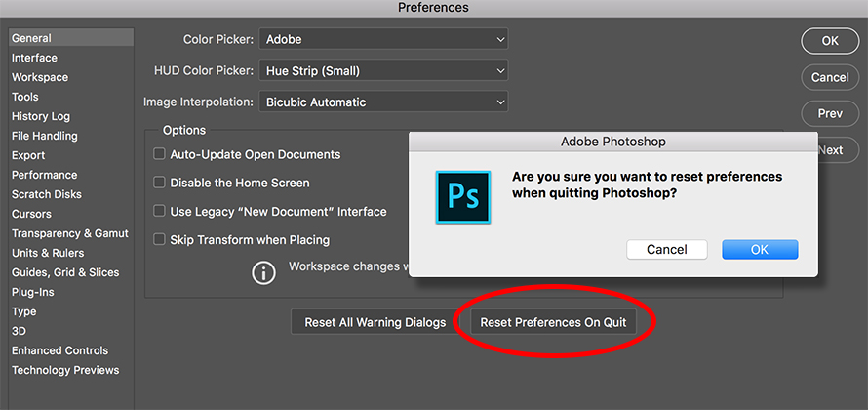Cancel the reset preferences confirmation dialog

pyautogui.click(x=666, y=249)
